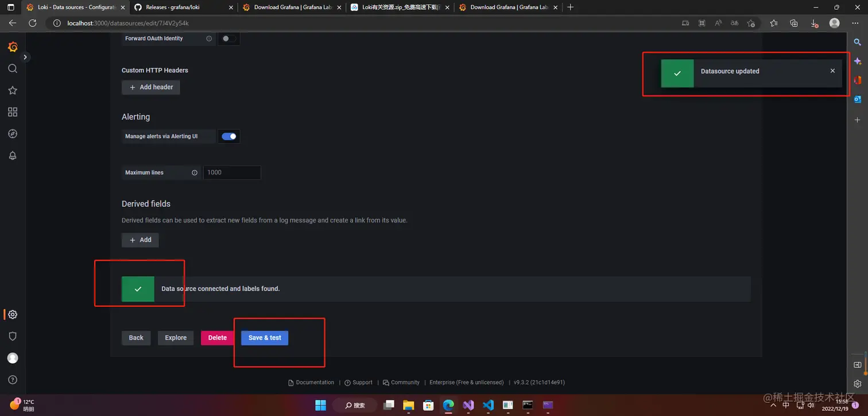Open Outlook in the Edge sidebar
This screenshot has width=868, height=416.
click(857, 99)
